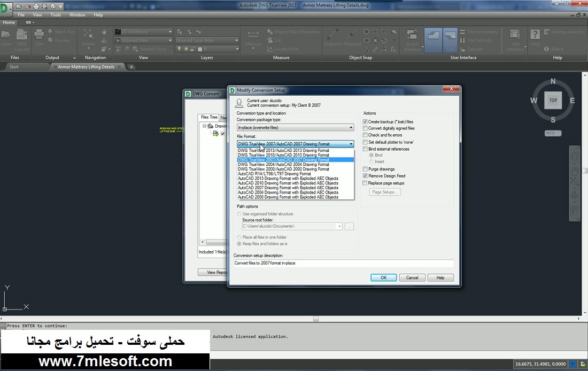Image resolution: width=588 pixels, height=371 pixels.
Task: Click Cancel in Modify Conversion Setup
Action: tap(412, 277)
